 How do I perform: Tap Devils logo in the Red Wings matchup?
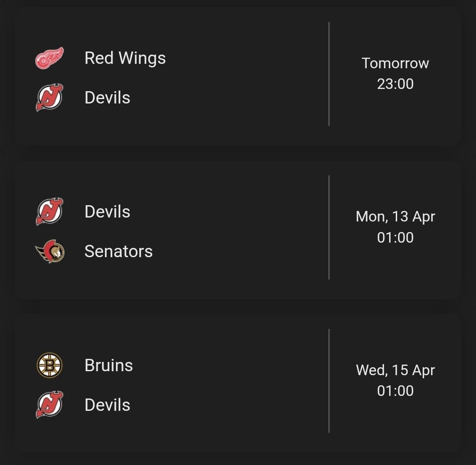coord(49,98)
